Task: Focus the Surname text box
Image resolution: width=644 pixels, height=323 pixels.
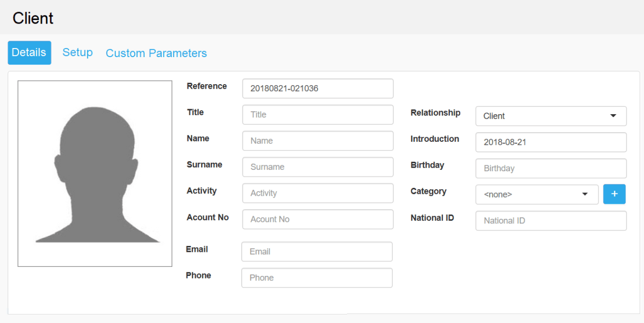Action: click(x=318, y=167)
